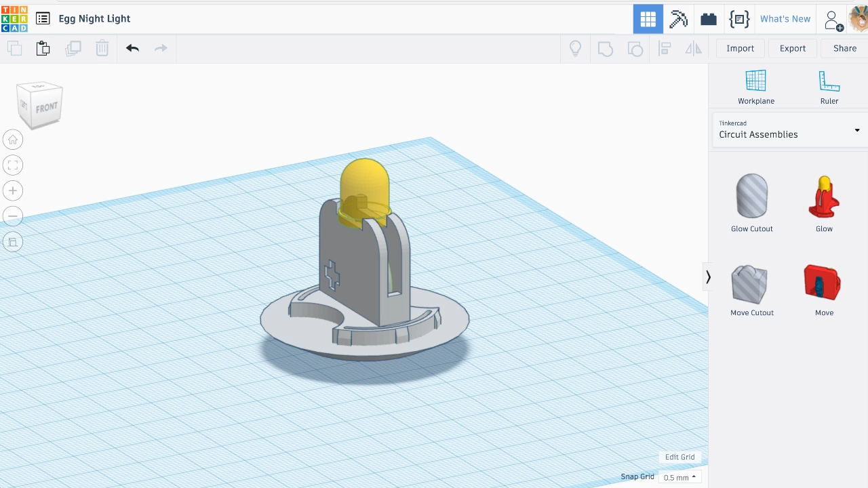This screenshot has height=488, width=868.
Task: Open the Codeblocks editor icon
Action: (x=739, y=19)
